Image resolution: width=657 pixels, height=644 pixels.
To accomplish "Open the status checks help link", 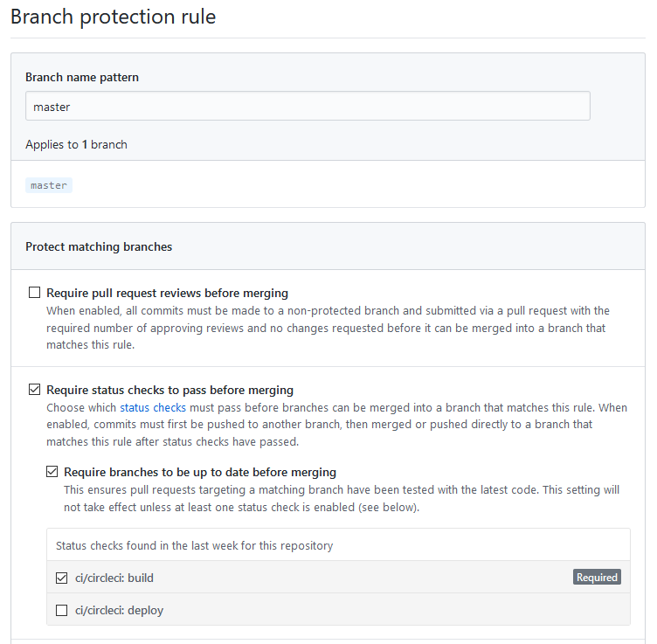I will [153, 408].
